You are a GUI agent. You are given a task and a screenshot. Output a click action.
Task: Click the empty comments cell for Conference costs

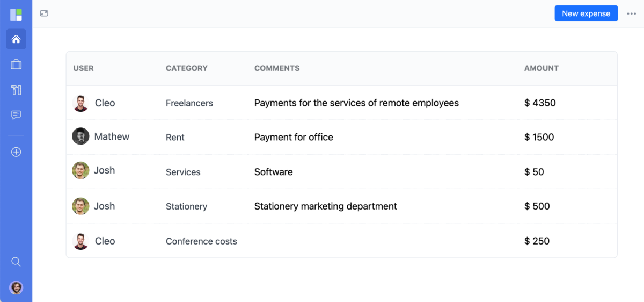point(385,241)
